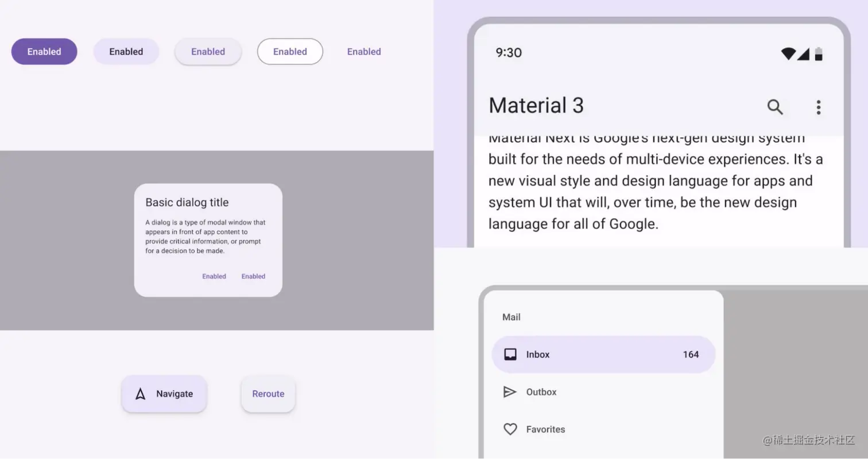Viewport: 868px width, 459px height.
Task: Click the Outbox send icon
Action: click(x=510, y=392)
